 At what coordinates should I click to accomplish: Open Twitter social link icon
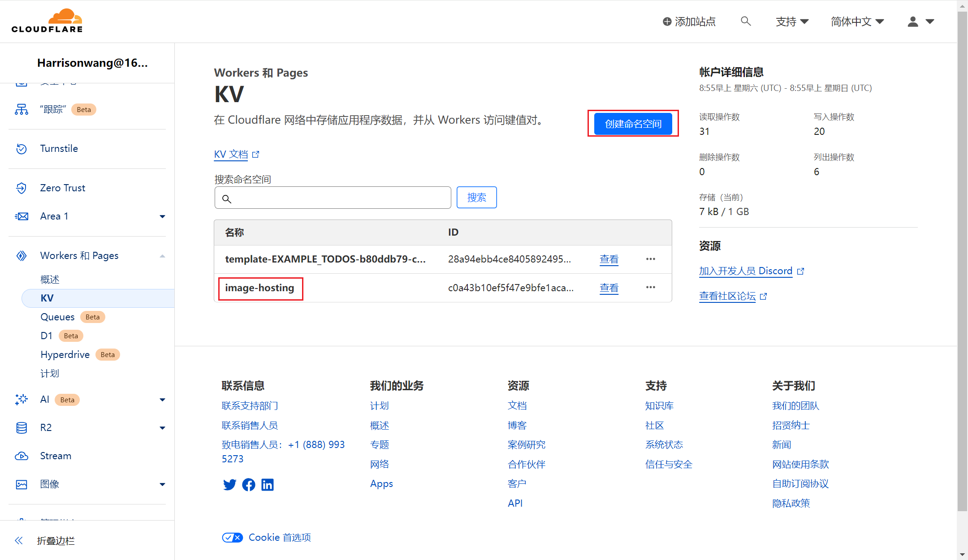click(229, 485)
